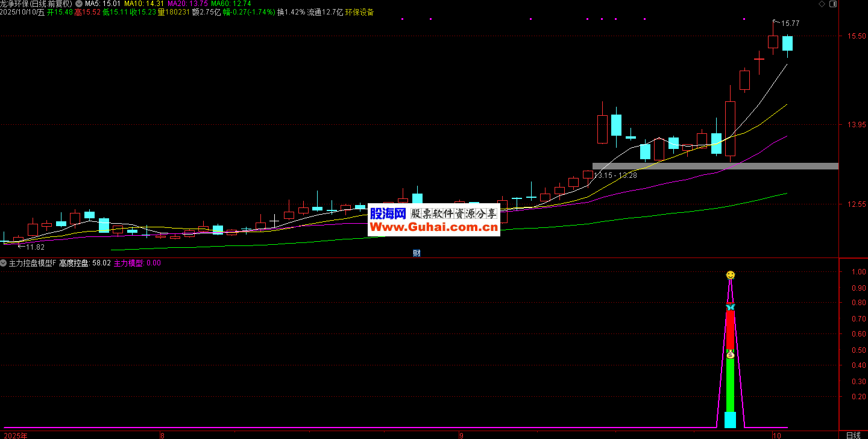This screenshot has width=868, height=439.
Task: Expand the 主力控盘模型F indicator dropdown
Action: point(4,263)
